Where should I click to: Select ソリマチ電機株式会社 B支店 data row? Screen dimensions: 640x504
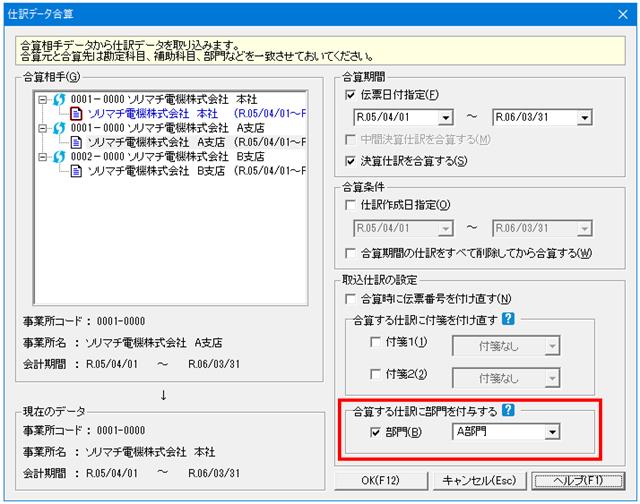(x=196, y=171)
